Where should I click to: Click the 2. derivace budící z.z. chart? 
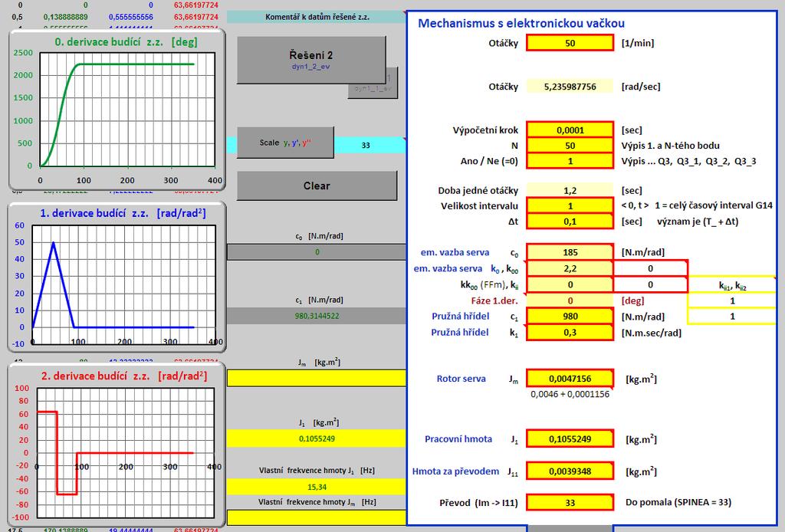click(x=117, y=445)
